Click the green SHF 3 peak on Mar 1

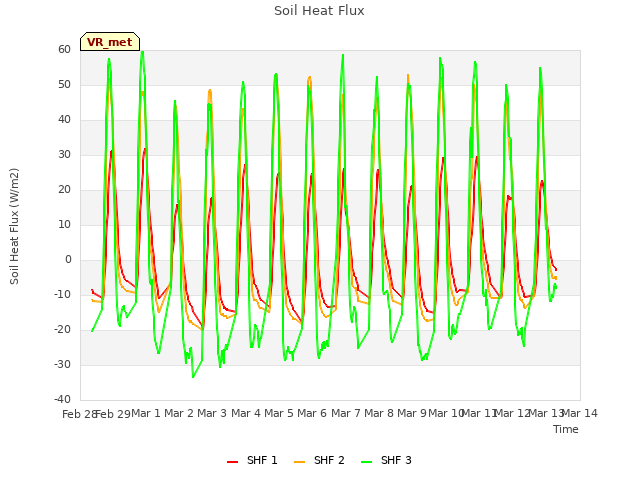tap(142, 52)
